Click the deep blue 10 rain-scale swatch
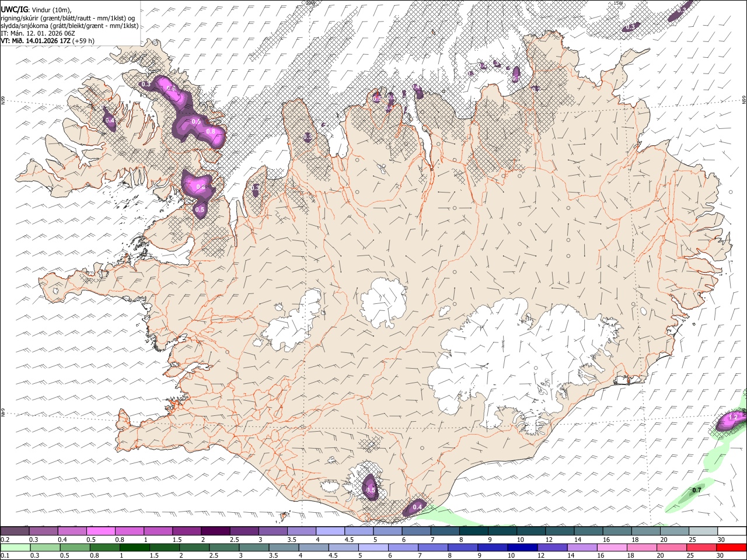747x560 pixels. pos(522,548)
